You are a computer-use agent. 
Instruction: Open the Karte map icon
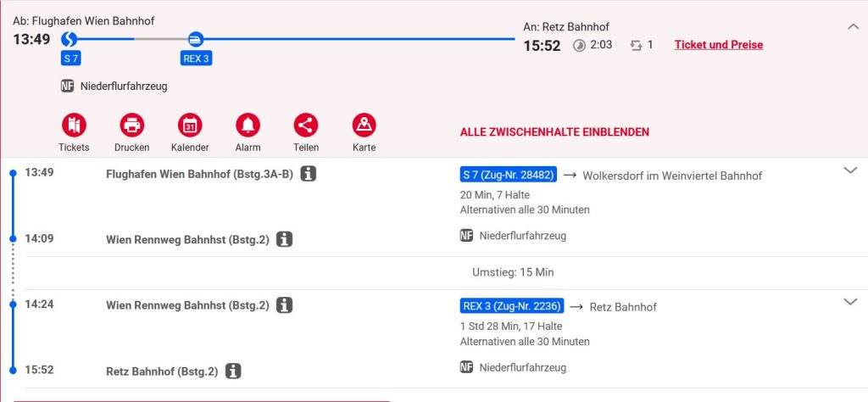coord(364,126)
